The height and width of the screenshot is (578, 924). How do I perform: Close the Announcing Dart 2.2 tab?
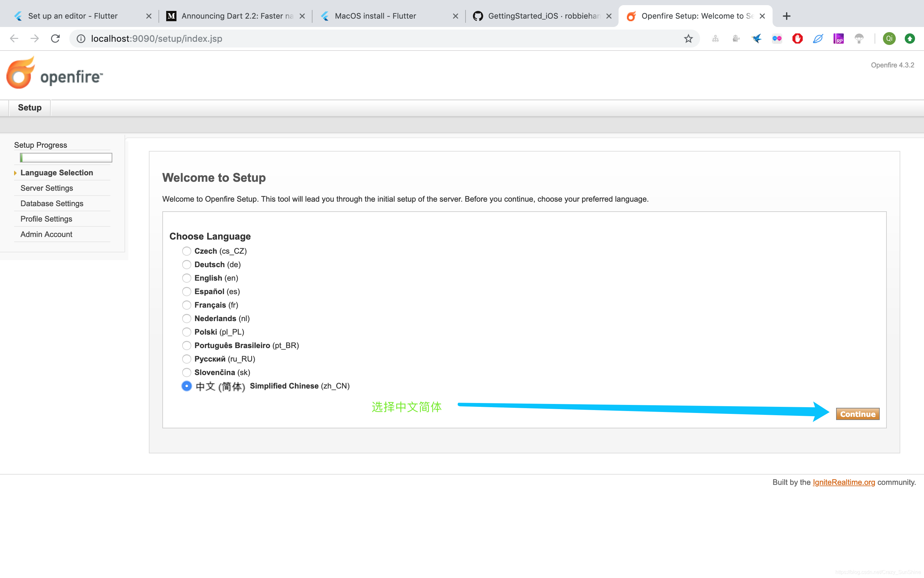(x=302, y=16)
